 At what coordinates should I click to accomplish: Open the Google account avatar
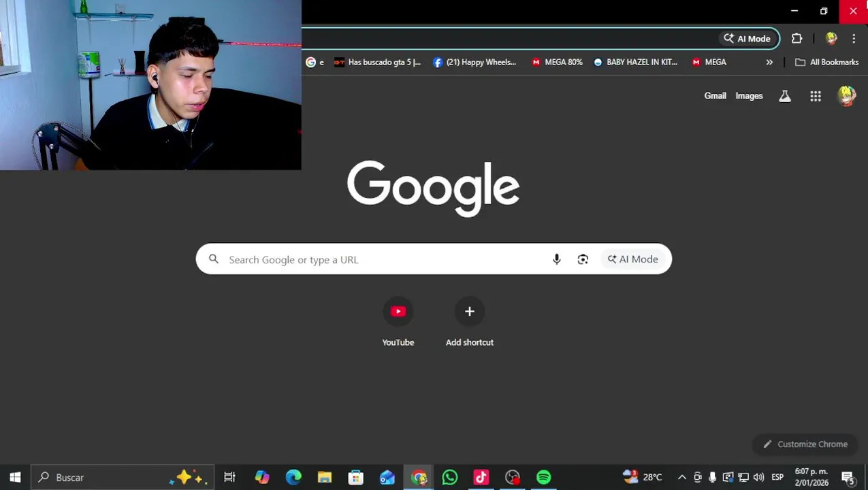coord(846,96)
